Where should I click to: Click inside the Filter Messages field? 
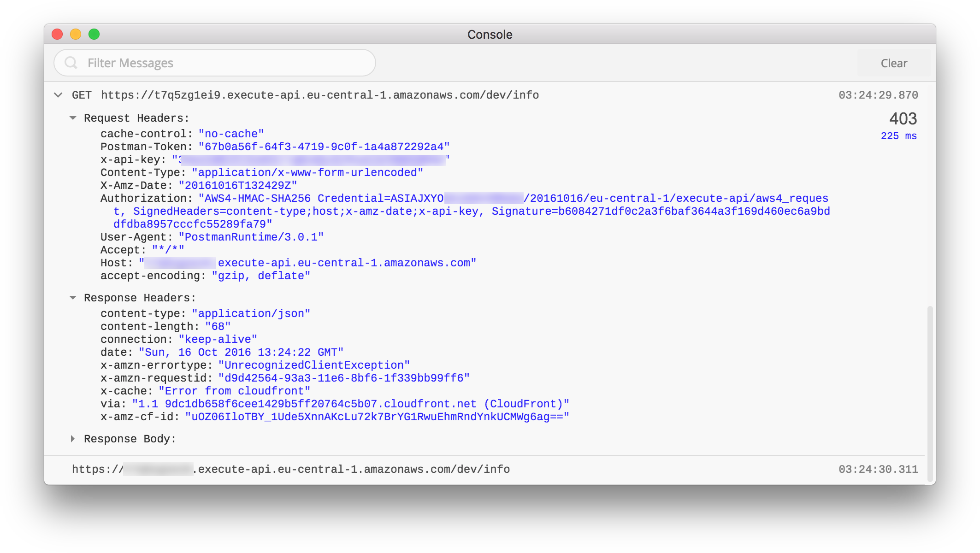[221, 63]
